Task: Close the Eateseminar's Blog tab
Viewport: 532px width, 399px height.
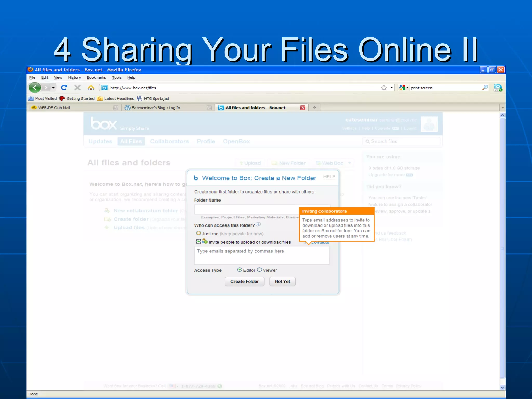Action: [x=209, y=108]
